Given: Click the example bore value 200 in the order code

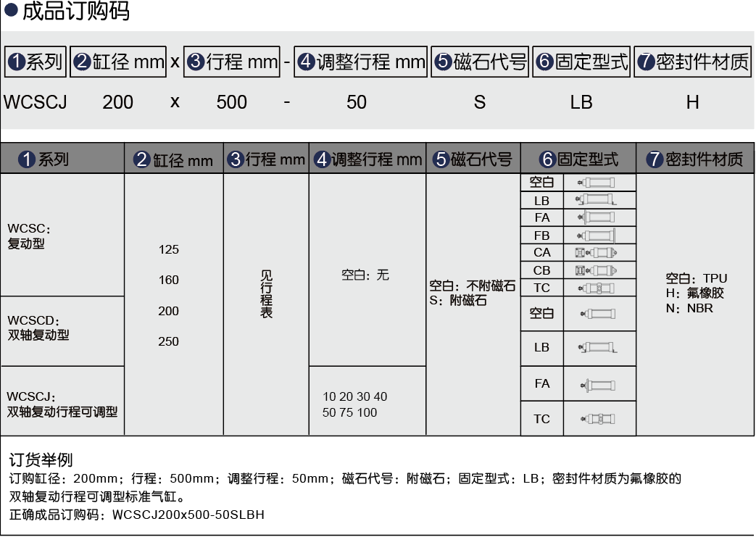Looking at the screenshot, I should click(x=117, y=102).
